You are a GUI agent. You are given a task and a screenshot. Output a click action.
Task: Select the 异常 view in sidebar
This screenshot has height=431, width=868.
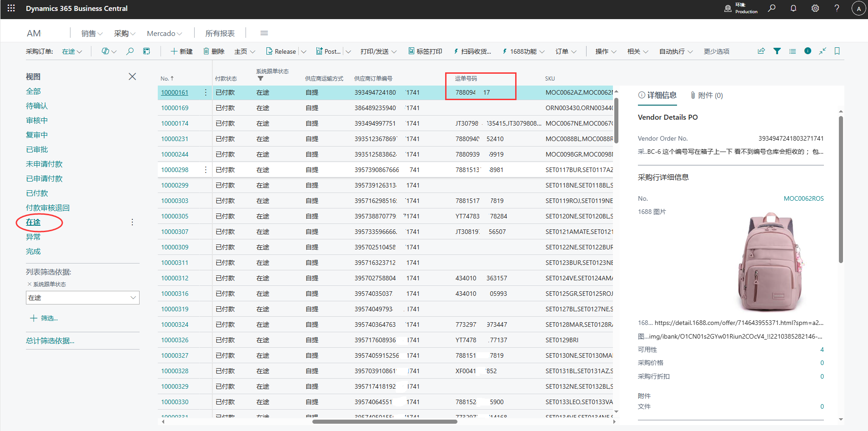point(33,237)
